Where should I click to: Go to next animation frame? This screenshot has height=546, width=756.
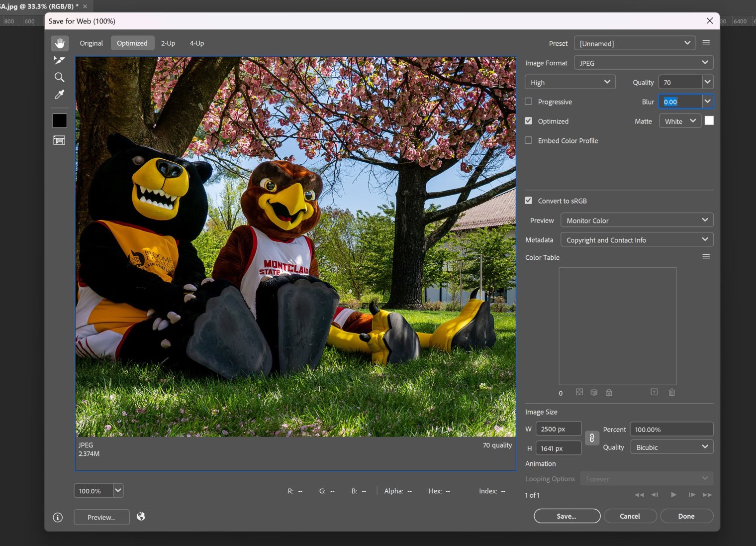pyautogui.click(x=691, y=495)
